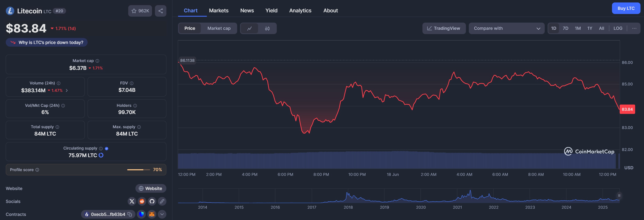
Task: Open the Analytics tab
Action: [300, 10]
